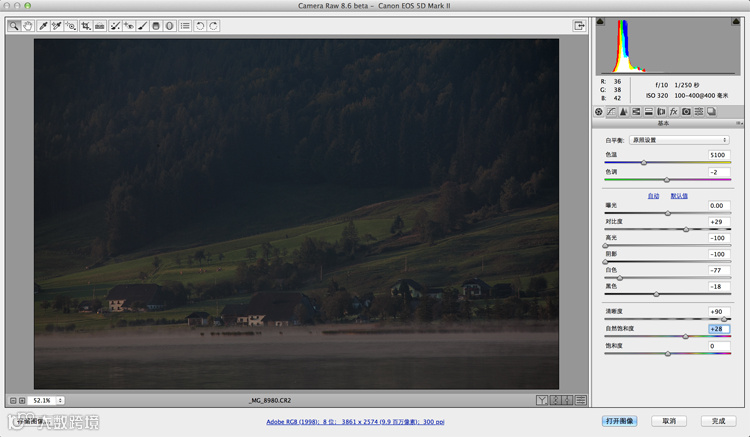Switch to the Tone Curve panel tab

(611, 111)
